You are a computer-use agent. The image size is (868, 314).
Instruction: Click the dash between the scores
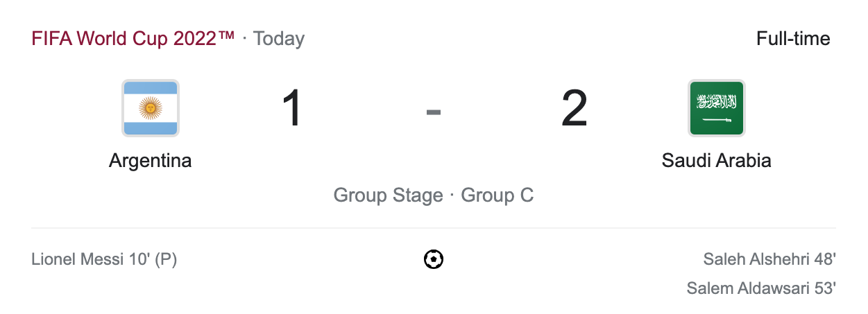(x=434, y=110)
